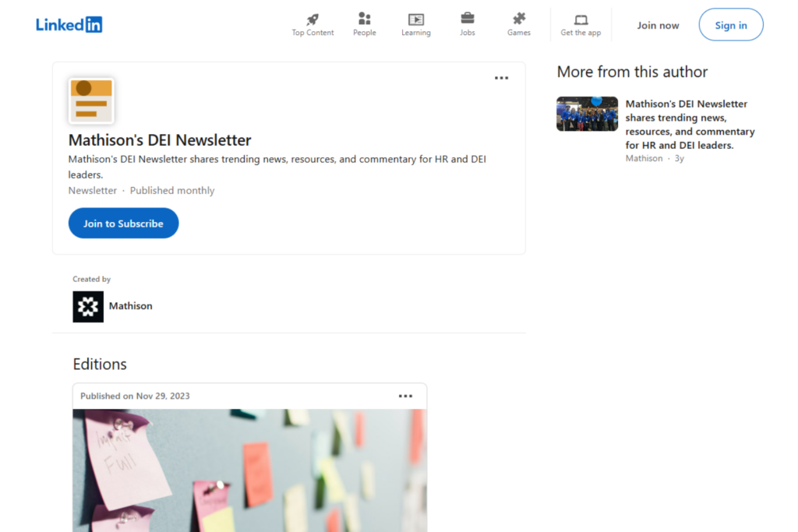
Task: Click the Join to Subscribe button
Action: coord(124,223)
